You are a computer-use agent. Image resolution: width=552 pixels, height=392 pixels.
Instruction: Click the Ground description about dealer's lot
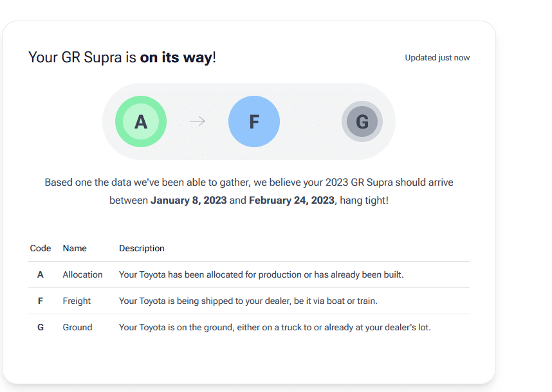coord(275,327)
